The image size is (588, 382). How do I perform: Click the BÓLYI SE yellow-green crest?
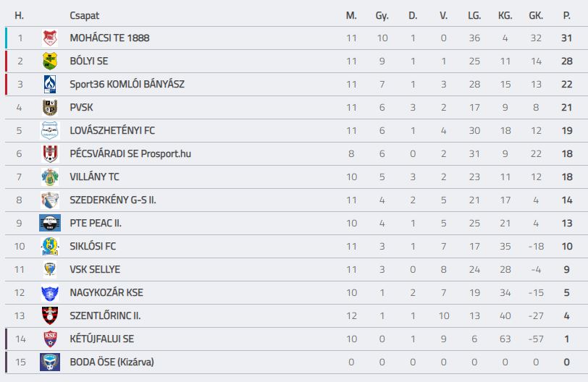click(x=50, y=61)
